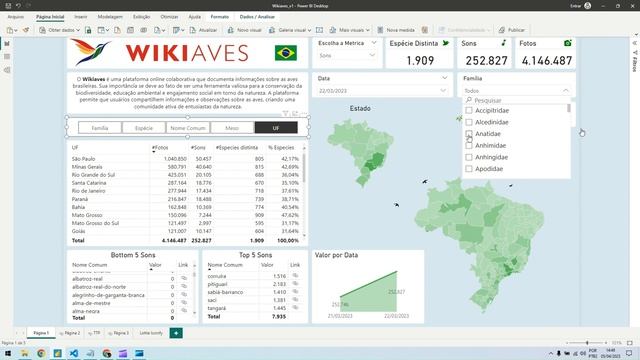Viewport: 640px width, 360px height.
Task: Go to the Página 2 report page
Action: pos(70,333)
